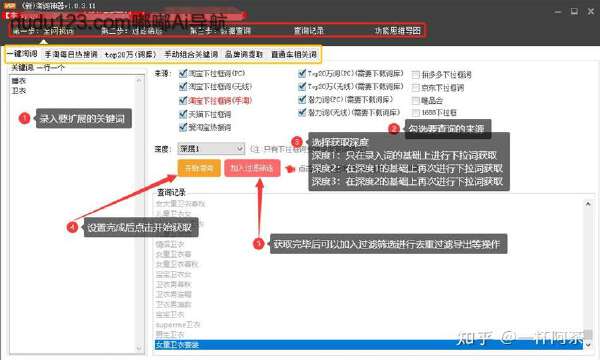Click the red pointing-hand icon beside filter button
This screenshot has height=360, width=600.
tap(290, 168)
